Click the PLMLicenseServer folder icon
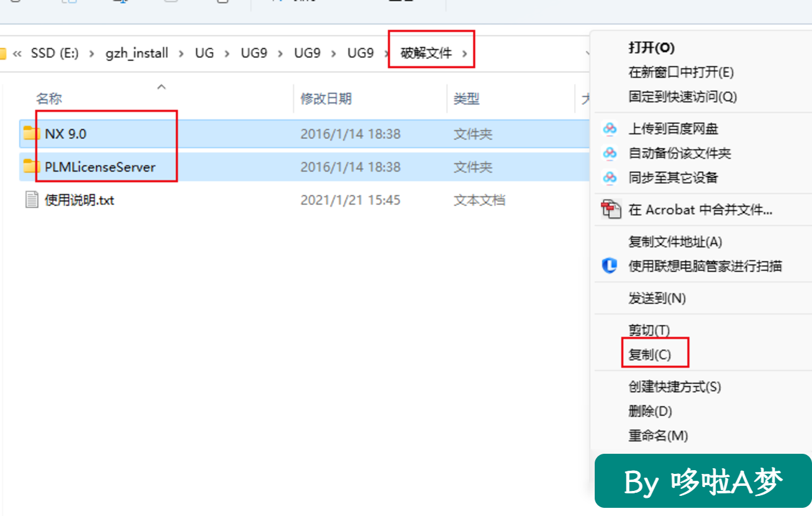The height and width of the screenshot is (516, 812). pyautogui.click(x=31, y=167)
